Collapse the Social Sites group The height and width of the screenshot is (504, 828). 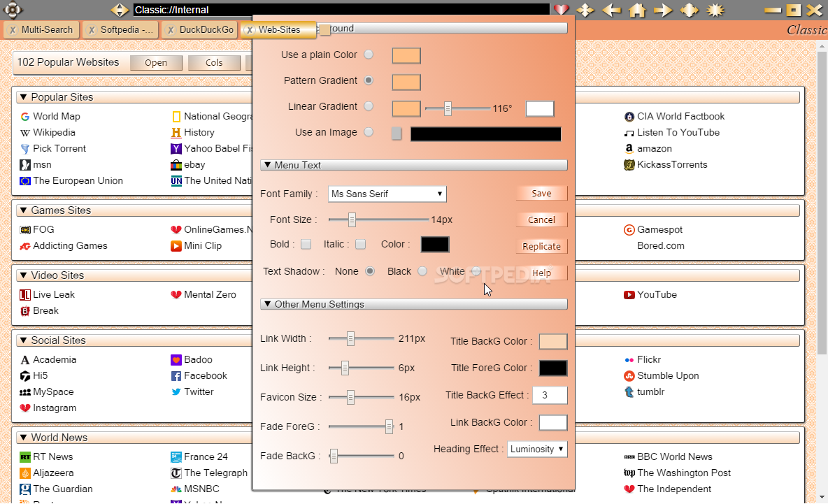[23, 340]
